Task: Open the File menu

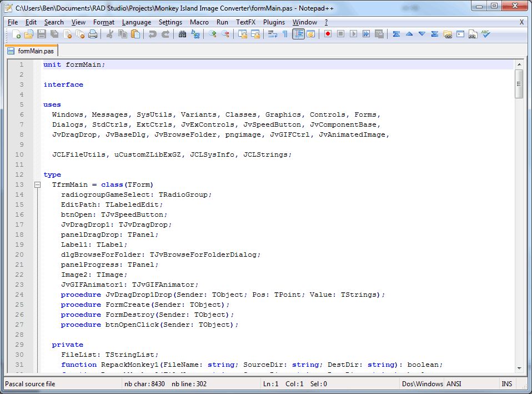Action: point(13,22)
